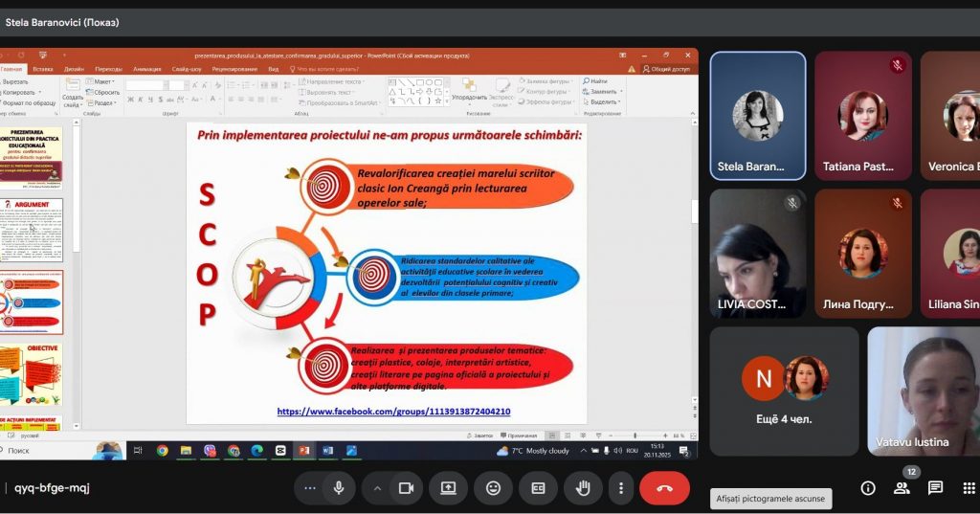
Task: Open the activities grid icon
Action: point(969,488)
